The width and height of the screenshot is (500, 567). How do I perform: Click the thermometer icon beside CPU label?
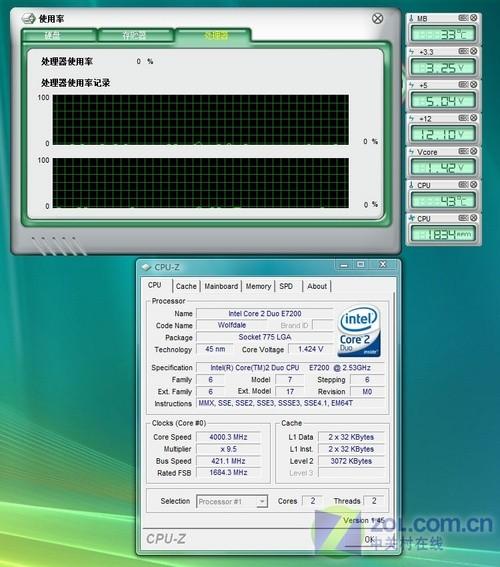tap(411, 185)
